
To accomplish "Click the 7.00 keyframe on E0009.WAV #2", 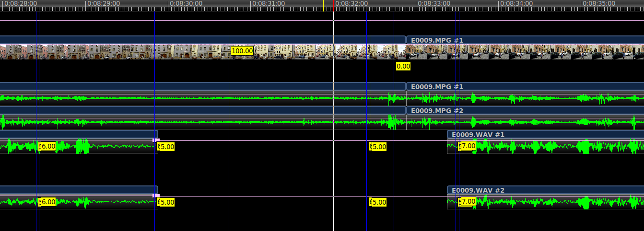I will [x=468, y=201].
